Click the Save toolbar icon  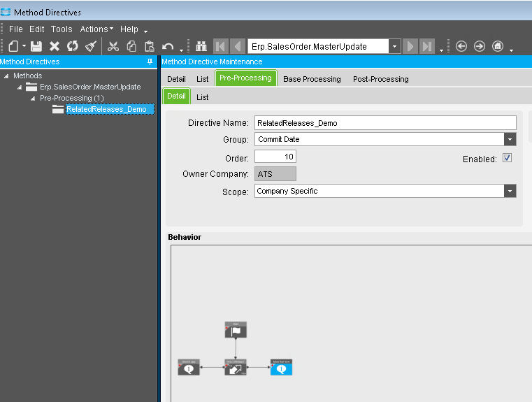[36, 46]
